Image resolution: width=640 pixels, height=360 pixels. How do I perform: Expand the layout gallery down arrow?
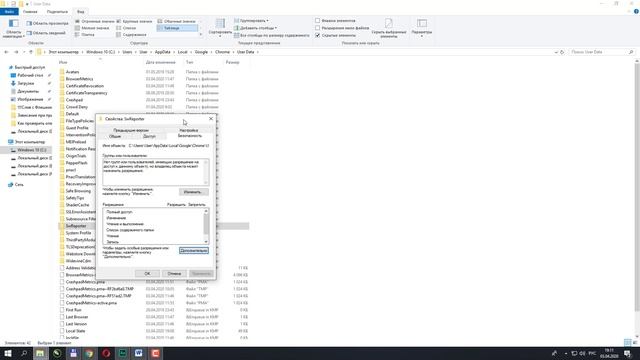[201, 35]
